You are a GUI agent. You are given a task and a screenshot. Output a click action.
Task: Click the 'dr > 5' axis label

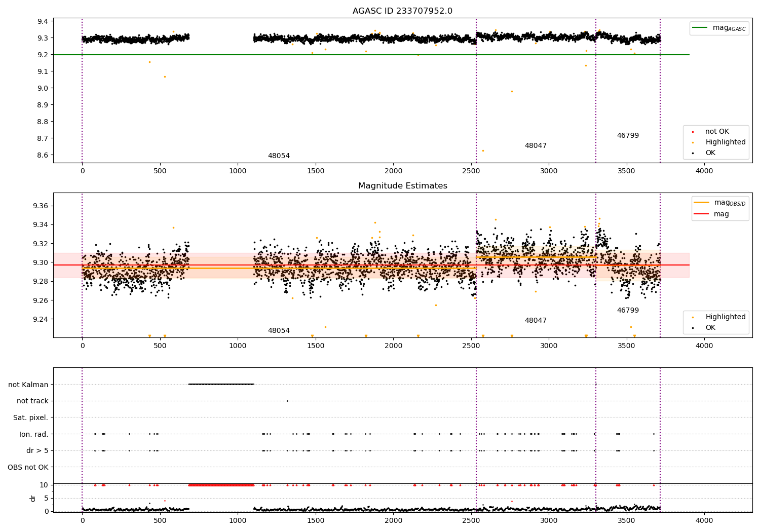(37, 450)
